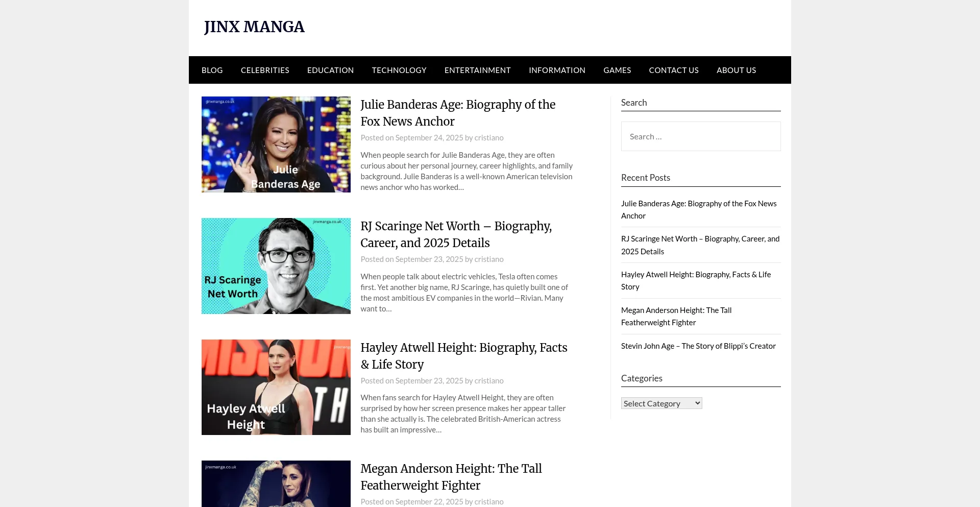Open RJ Scaringe Net Worth article headline

[x=456, y=234]
